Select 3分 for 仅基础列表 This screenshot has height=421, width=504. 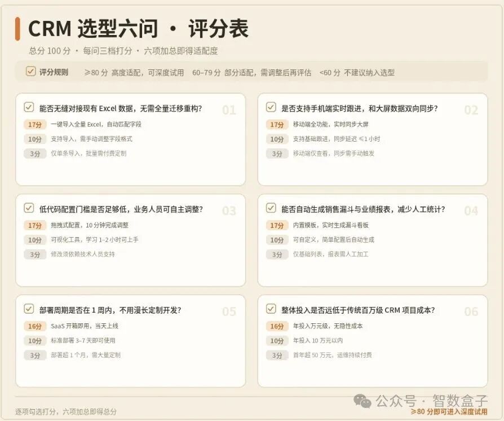point(277,255)
